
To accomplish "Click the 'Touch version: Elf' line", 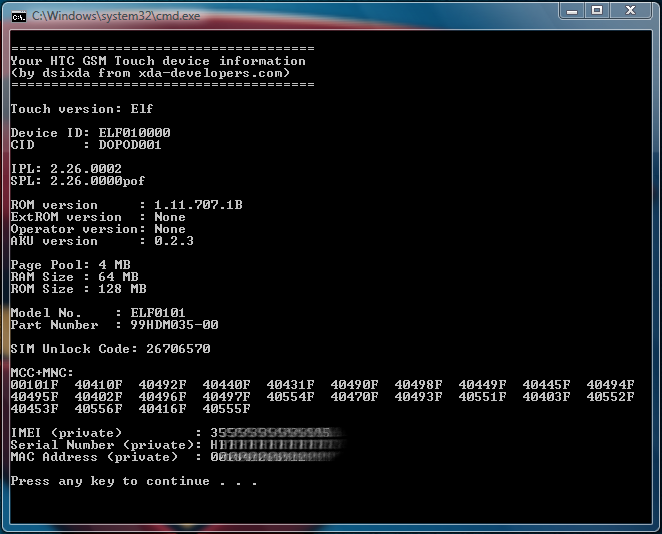I will (82, 109).
